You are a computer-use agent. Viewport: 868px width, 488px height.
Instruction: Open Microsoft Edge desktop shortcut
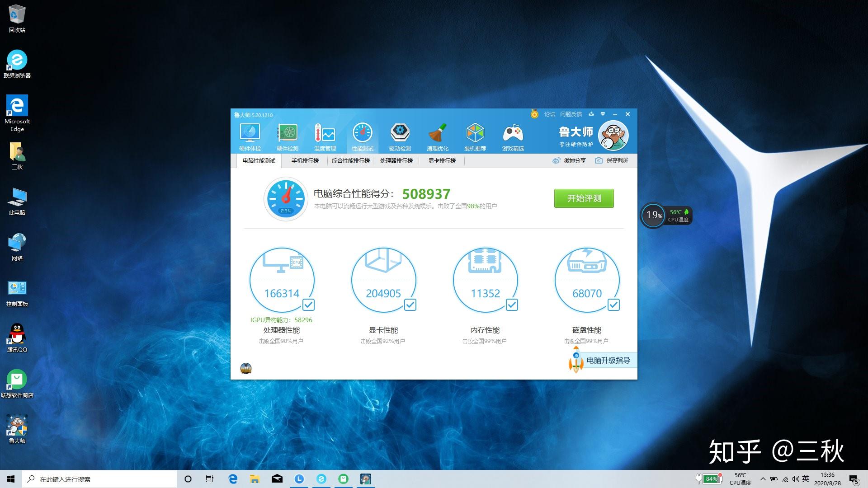pos(17,113)
